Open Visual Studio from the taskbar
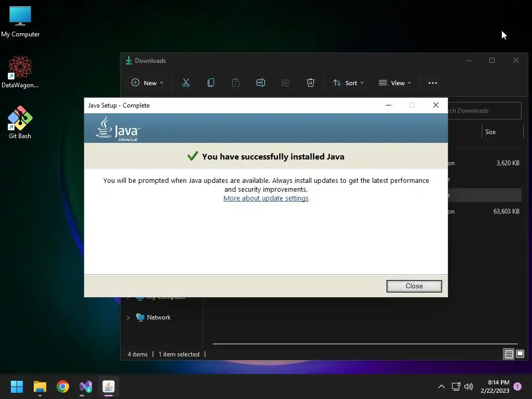 [86, 387]
